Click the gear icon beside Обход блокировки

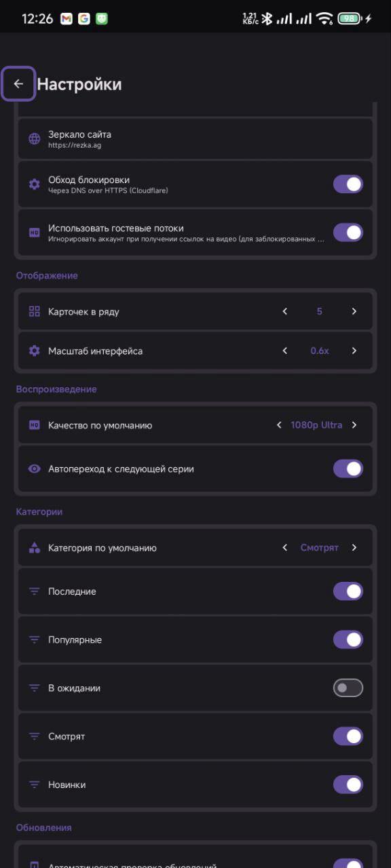point(34,184)
